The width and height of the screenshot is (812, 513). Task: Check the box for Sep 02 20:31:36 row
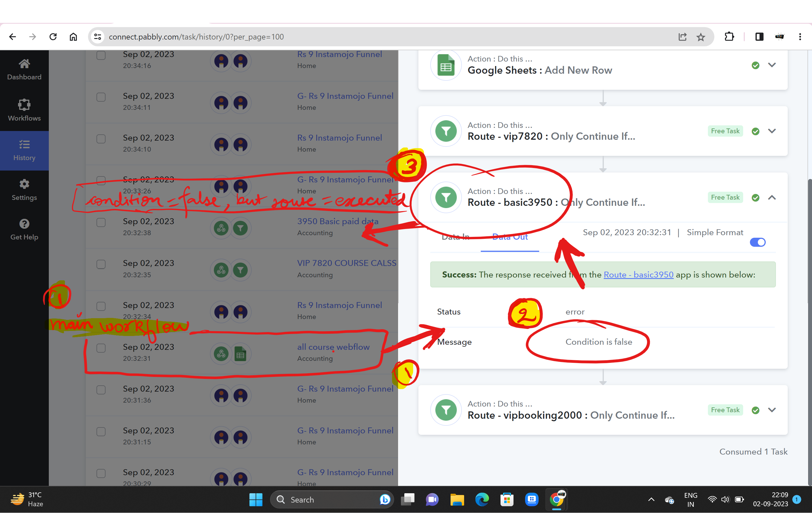coord(101,390)
